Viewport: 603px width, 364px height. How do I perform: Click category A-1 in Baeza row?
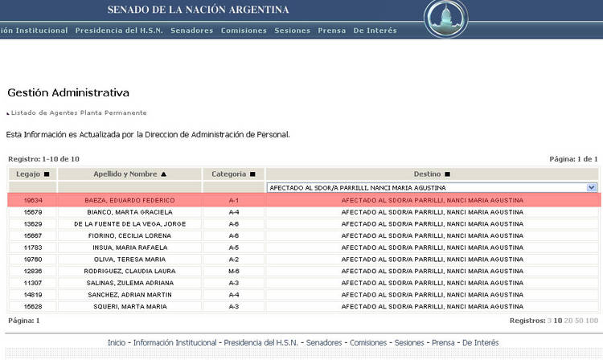(233, 200)
